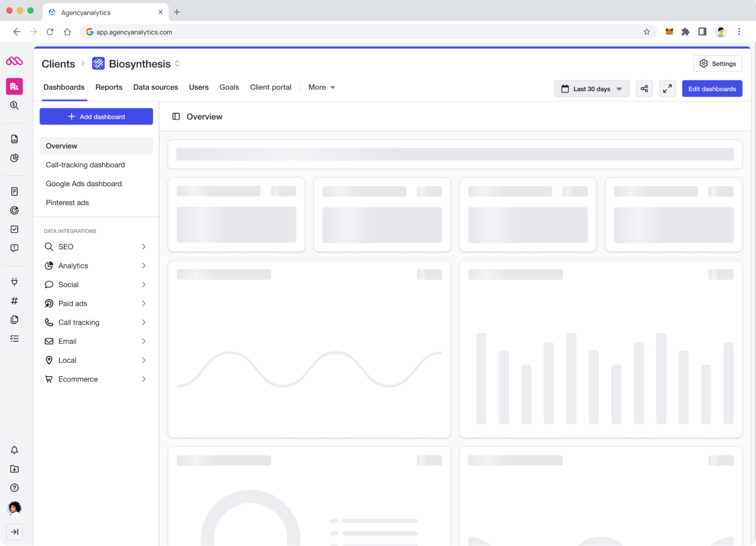
Task: Open the Last 30 days date dropdown
Action: (592, 89)
